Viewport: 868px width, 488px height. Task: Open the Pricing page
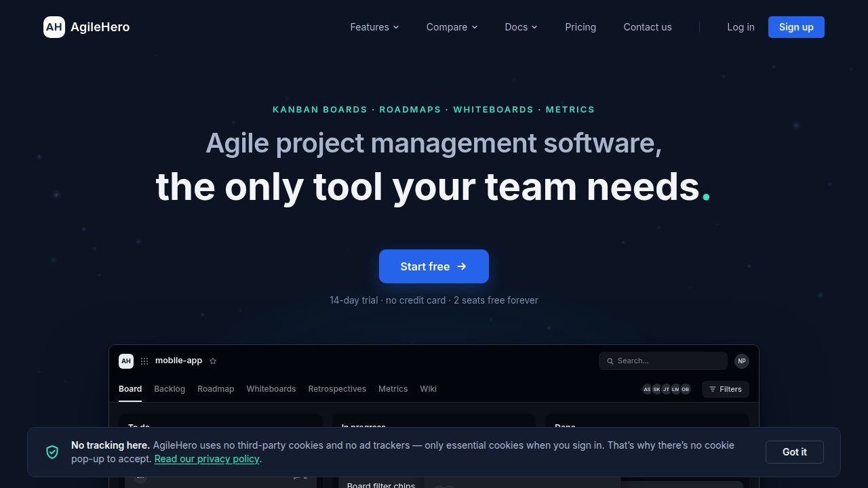click(580, 27)
